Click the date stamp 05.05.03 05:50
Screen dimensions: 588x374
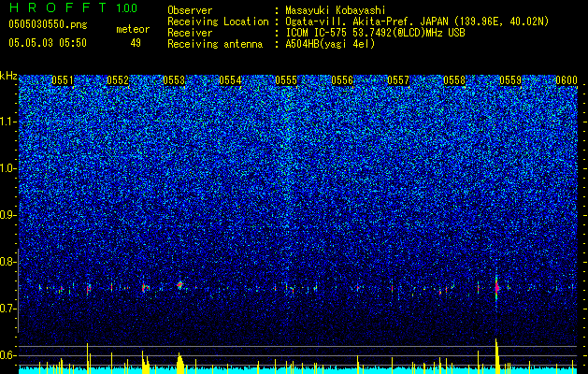click(48, 42)
